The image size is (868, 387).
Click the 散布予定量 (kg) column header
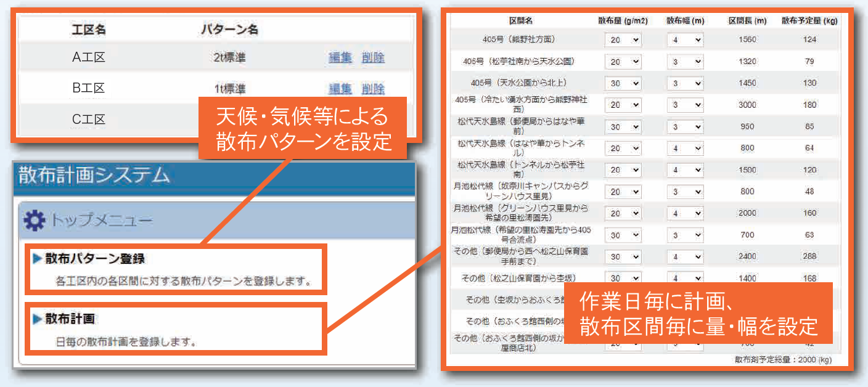tap(809, 21)
